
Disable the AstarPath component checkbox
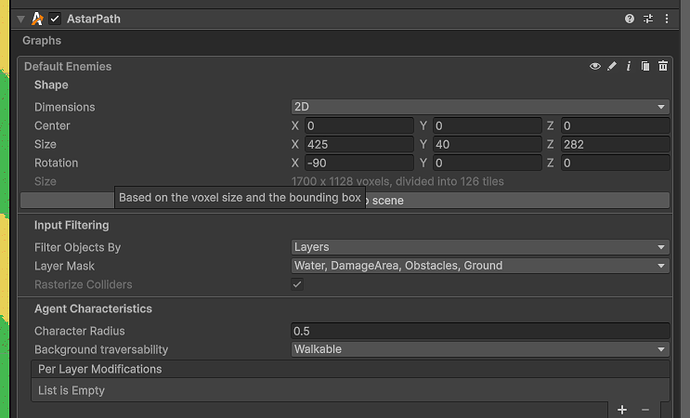[55, 19]
